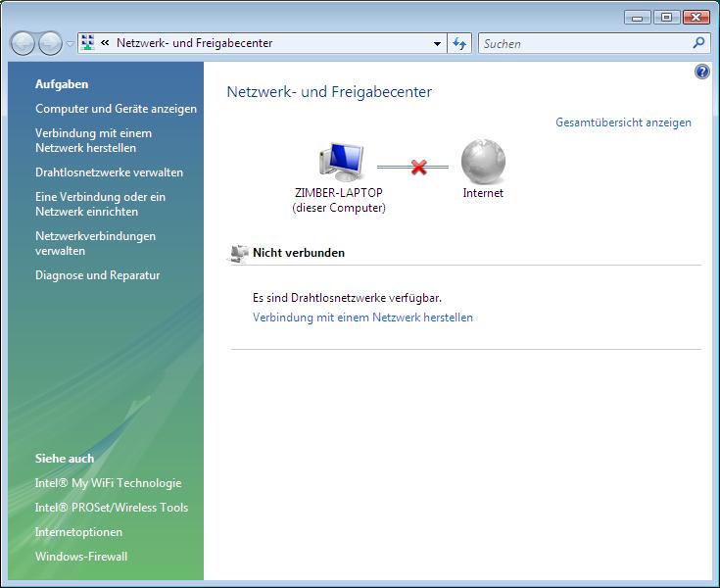The width and height of the screenshot is (720, 588).
Task: Click 'Es sind Drahtlosnetzwerke verfügbar.' text
Action: [347, 298]
